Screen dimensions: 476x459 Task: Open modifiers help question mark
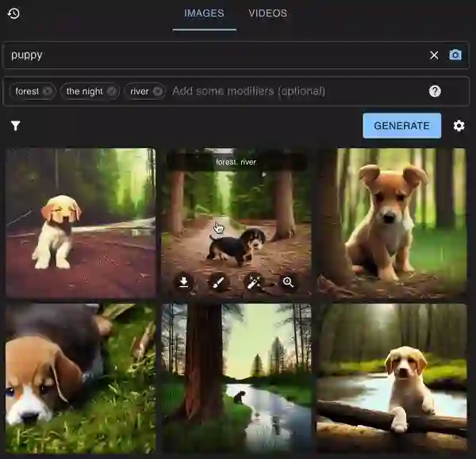coord(435,91)
